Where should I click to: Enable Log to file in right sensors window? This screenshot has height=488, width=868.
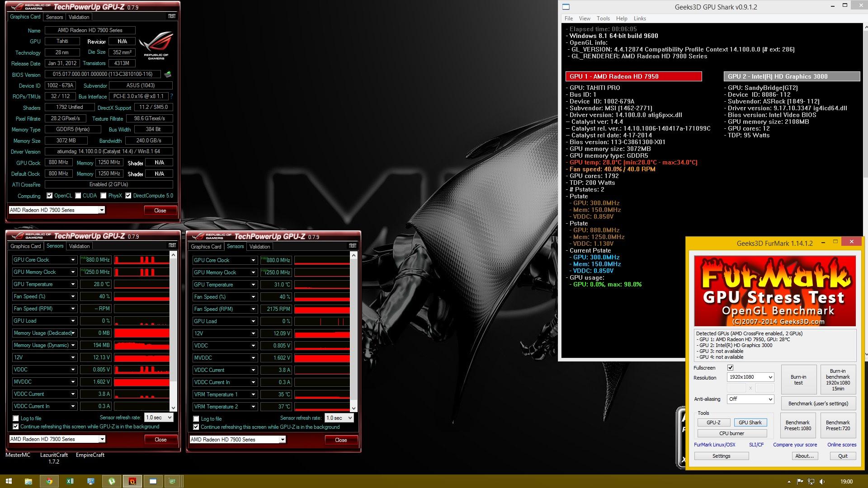pos(196,419)
